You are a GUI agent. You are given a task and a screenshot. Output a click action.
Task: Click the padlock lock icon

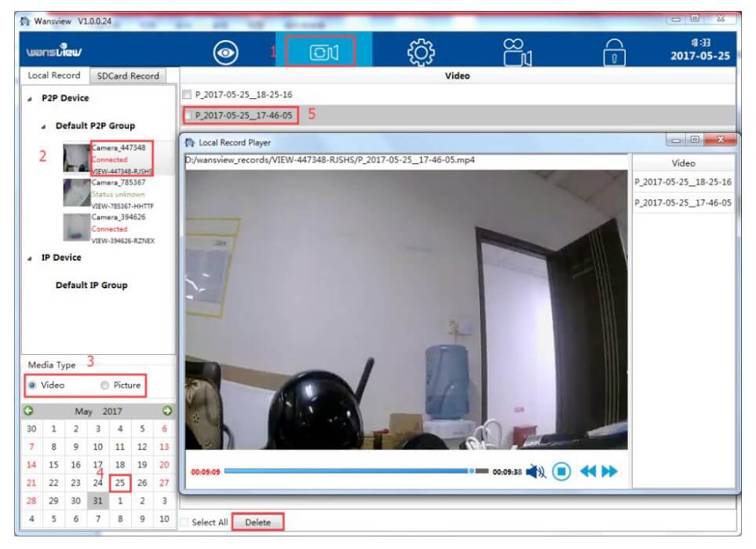(x=614, y=53)
